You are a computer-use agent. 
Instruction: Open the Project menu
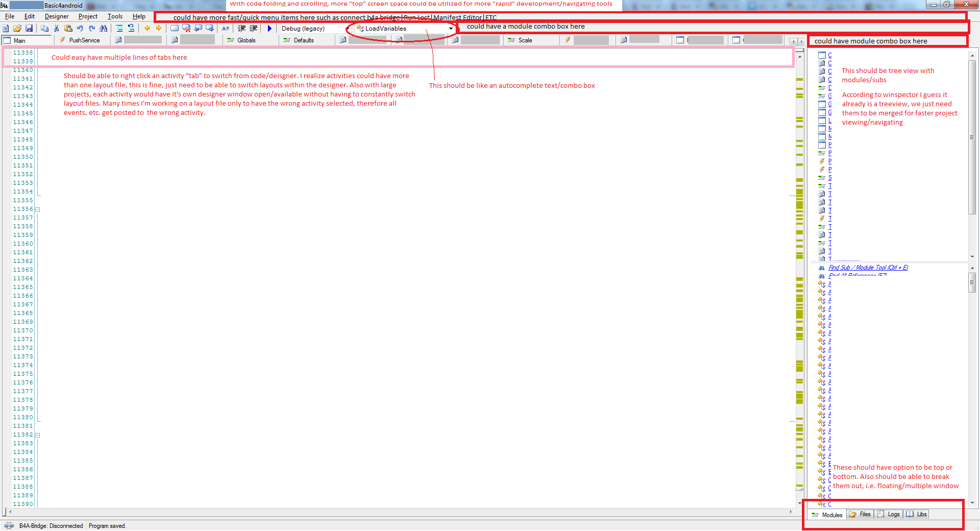[88, 16]
